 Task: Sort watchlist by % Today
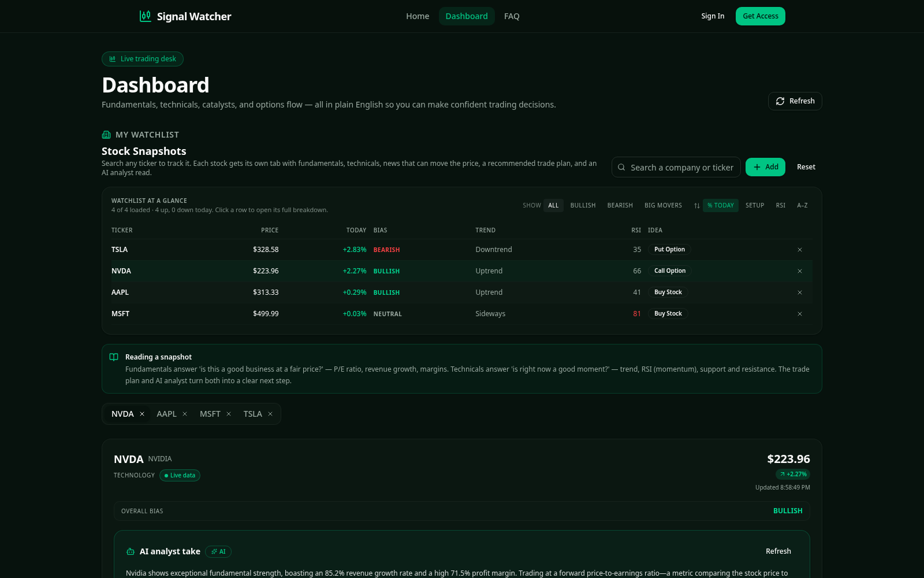pyautogui.click(x=721, y=205)
